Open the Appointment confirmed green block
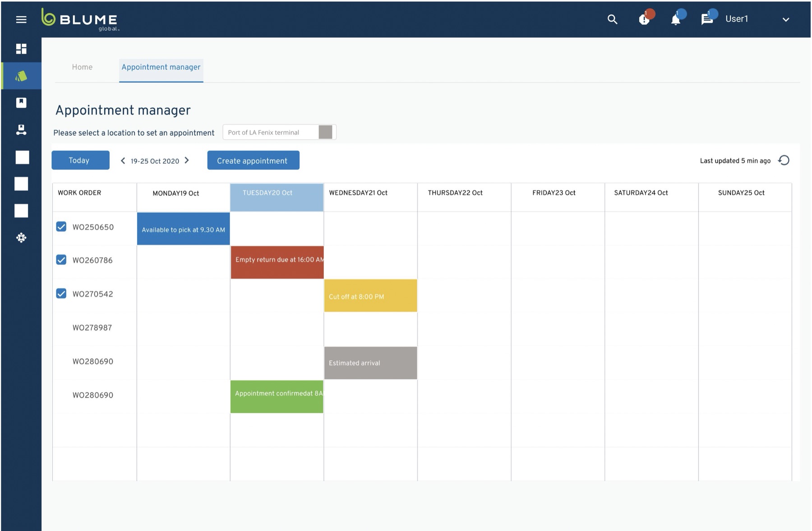 pos(277,397)
